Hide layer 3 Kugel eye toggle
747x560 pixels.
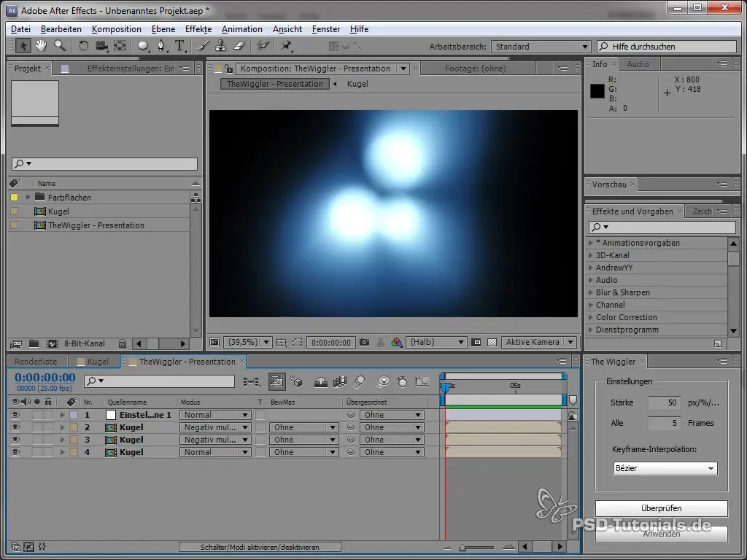tap(15, 440)
